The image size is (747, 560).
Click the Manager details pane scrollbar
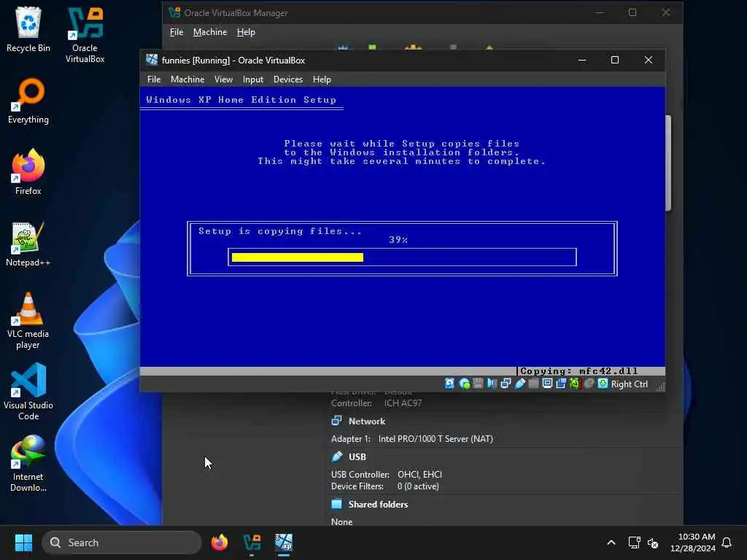click(668, 163)
